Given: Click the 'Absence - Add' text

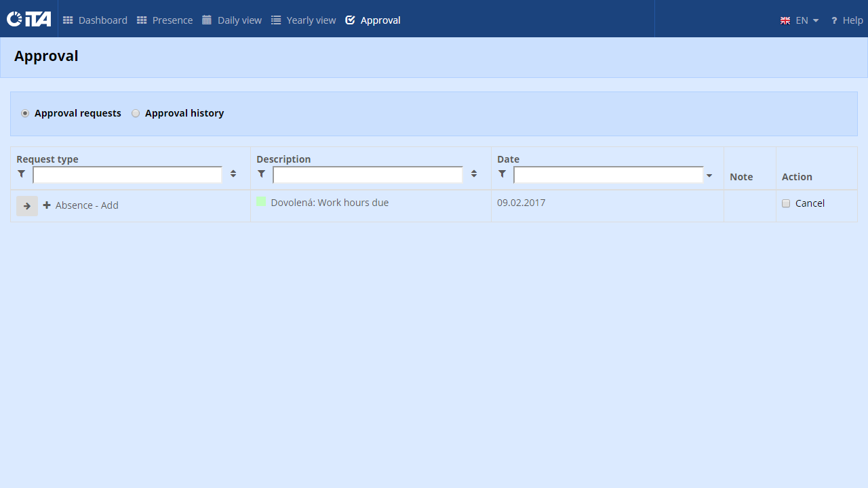Looking at the screenshot, I should pos(87,205).
